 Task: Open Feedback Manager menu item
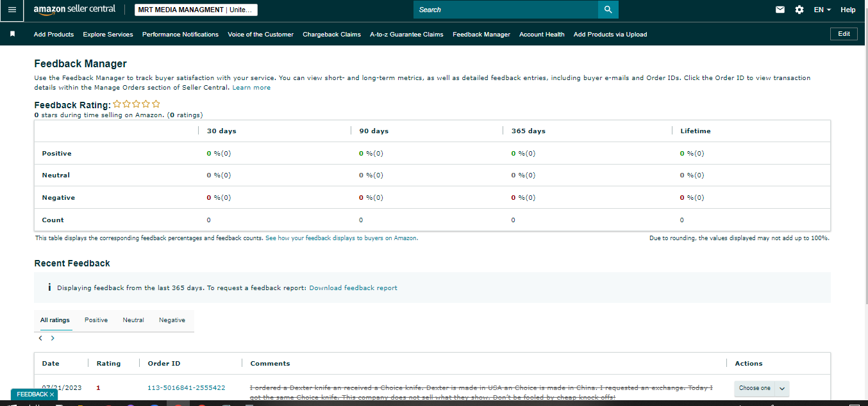pos(481,35)
